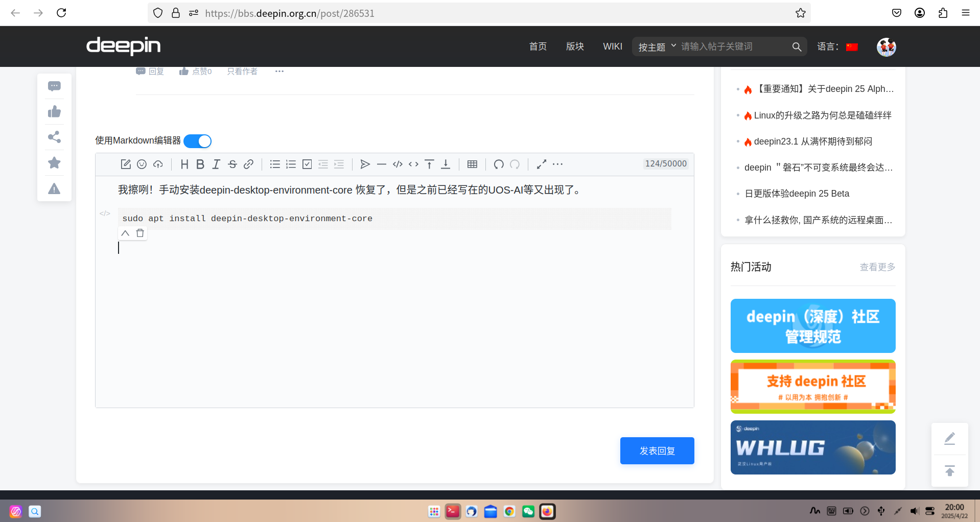This screenshot has height=522, width=980.
Task: Move the code block up
Action: 125,233
